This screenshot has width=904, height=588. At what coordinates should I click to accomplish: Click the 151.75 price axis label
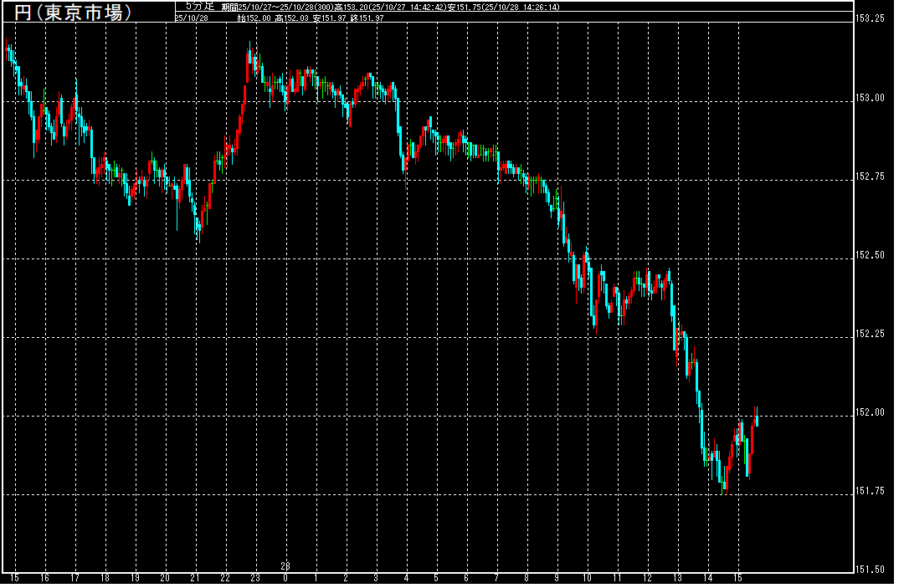[x=874, y=491]
